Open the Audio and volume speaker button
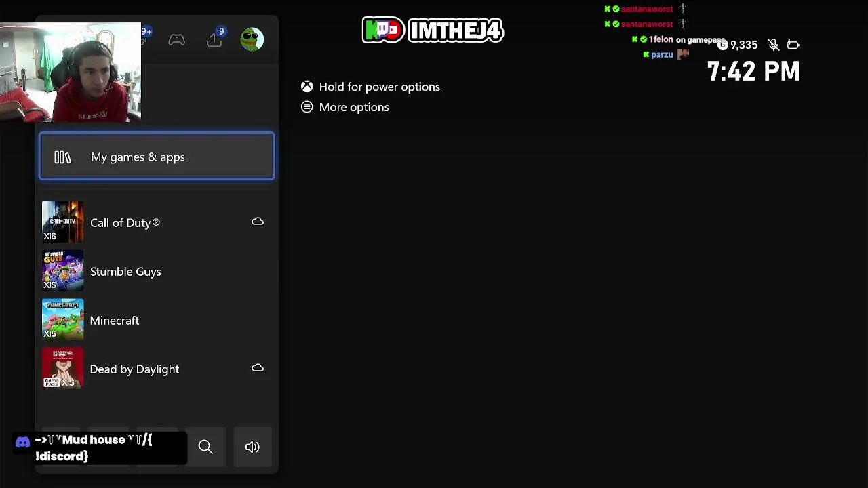Viewport: 868px width, 488px height. pos(252,447)
